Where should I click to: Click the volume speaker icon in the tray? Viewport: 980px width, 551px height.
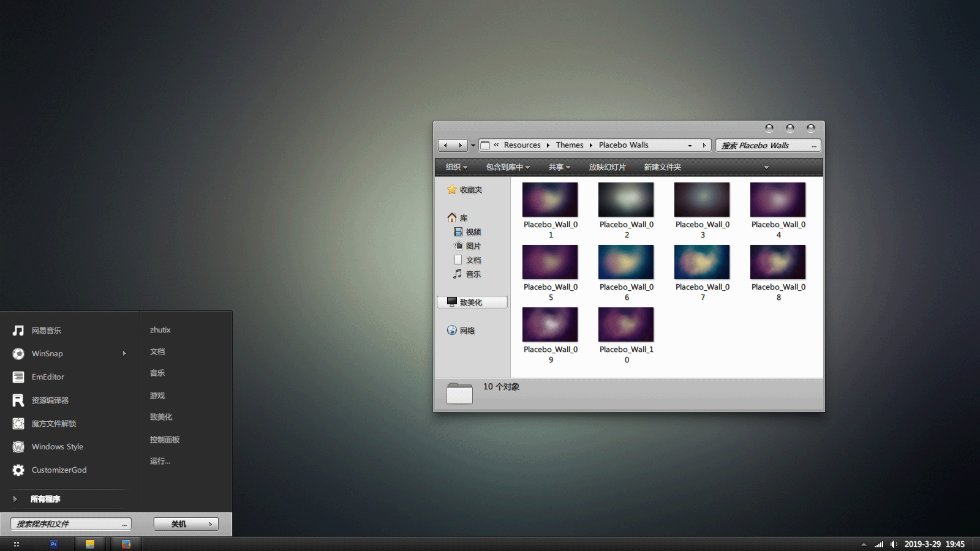click(x=894, y=544)
